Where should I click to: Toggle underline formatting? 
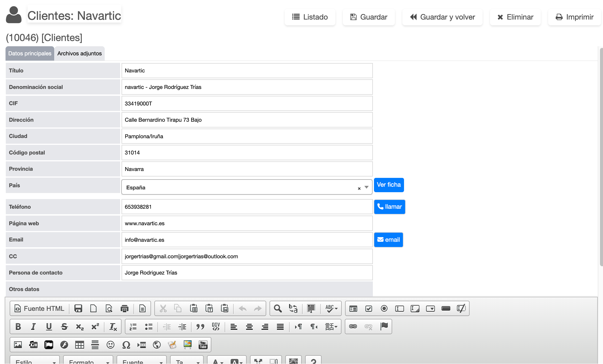pos(49,327)
